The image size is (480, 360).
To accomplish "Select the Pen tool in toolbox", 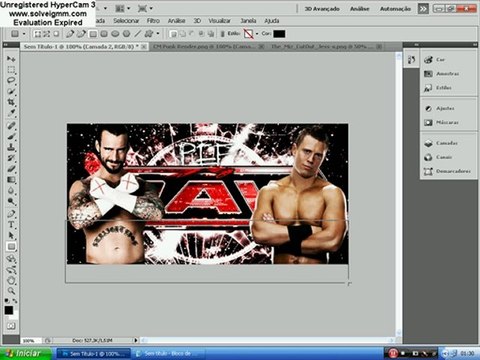I will tap(11, 214).
